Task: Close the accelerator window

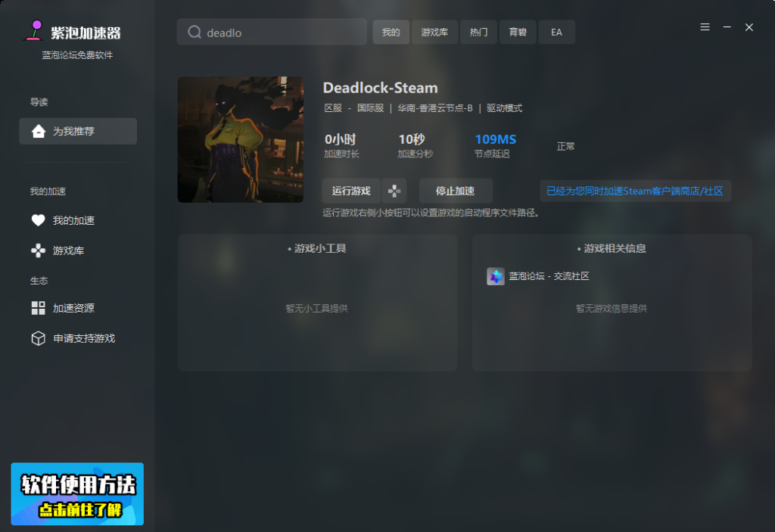Action: click(x=749, y=27)
